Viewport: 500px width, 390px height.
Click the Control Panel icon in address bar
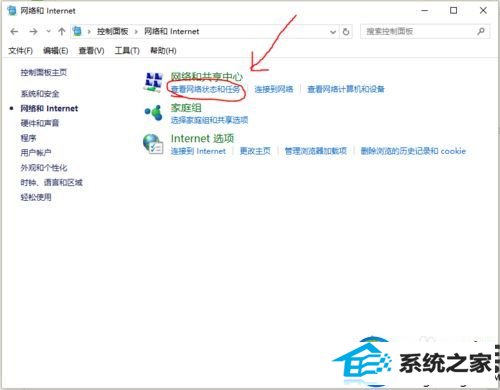(77, 31)
